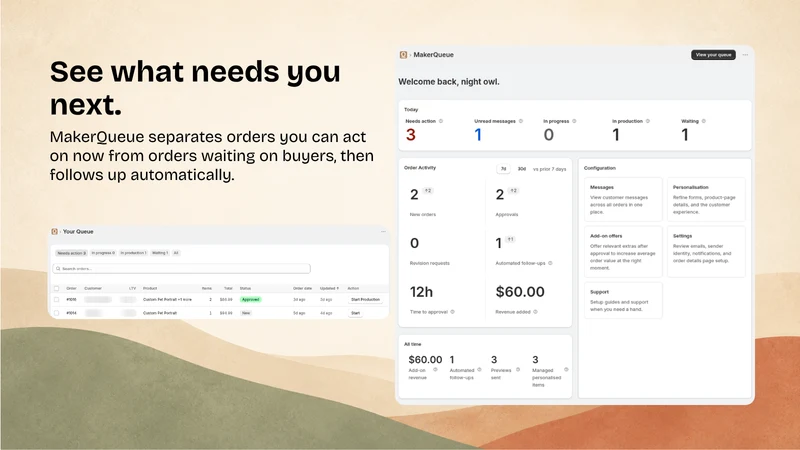Select the All filter tab
This screenshot has height=450, width=800.
click(x=176, y=253)
